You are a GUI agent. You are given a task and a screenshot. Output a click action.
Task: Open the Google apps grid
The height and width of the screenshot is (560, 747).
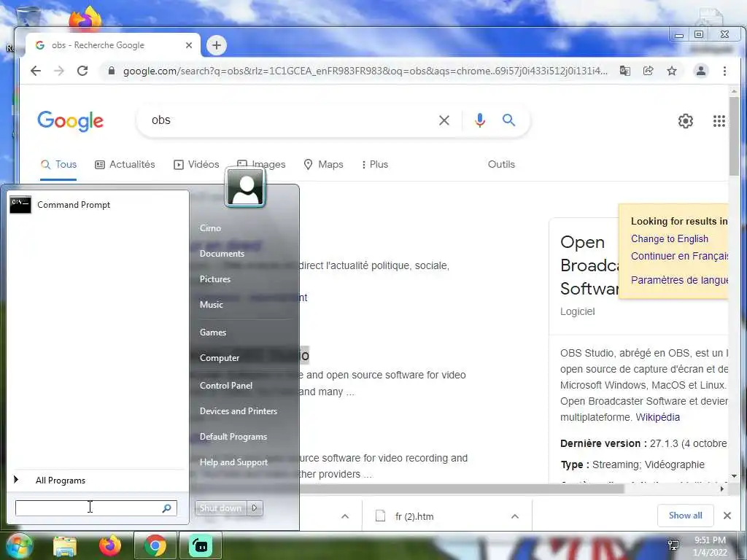719,121
